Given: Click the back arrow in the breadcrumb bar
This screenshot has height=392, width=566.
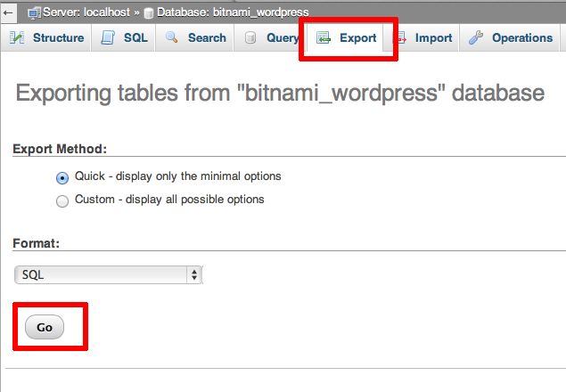Looking at the screenshot, I should click(8, 12).
